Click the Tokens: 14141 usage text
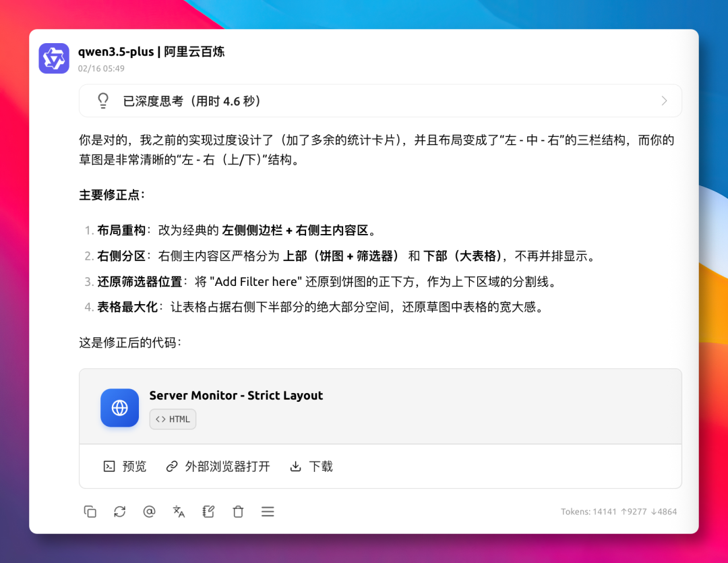728x563 pixels. tap(619, 512)
